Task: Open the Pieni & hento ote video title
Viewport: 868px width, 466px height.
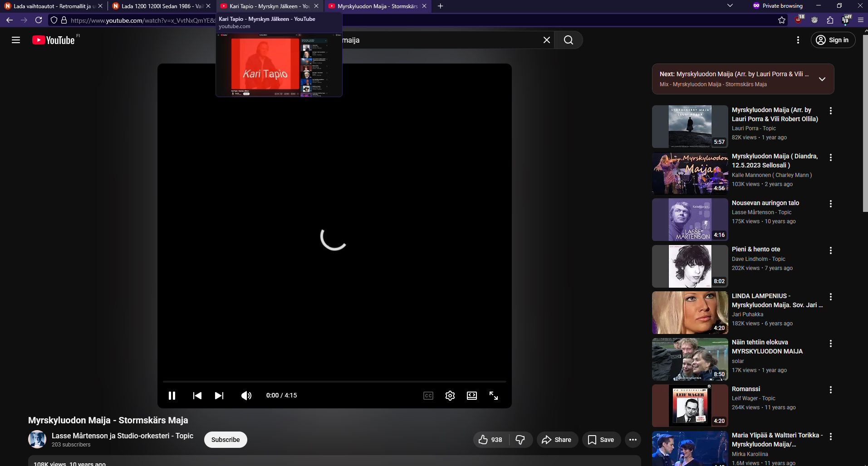Action: coord(756,249)
